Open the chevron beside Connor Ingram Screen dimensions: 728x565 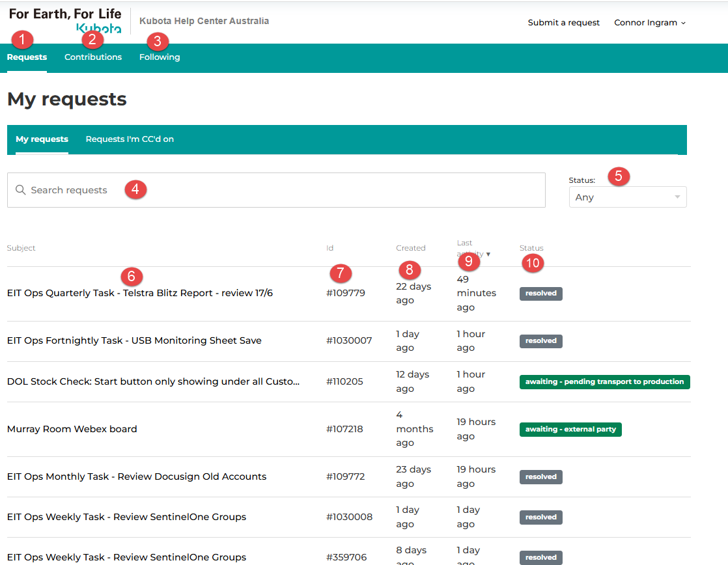(x=682, y=22)
